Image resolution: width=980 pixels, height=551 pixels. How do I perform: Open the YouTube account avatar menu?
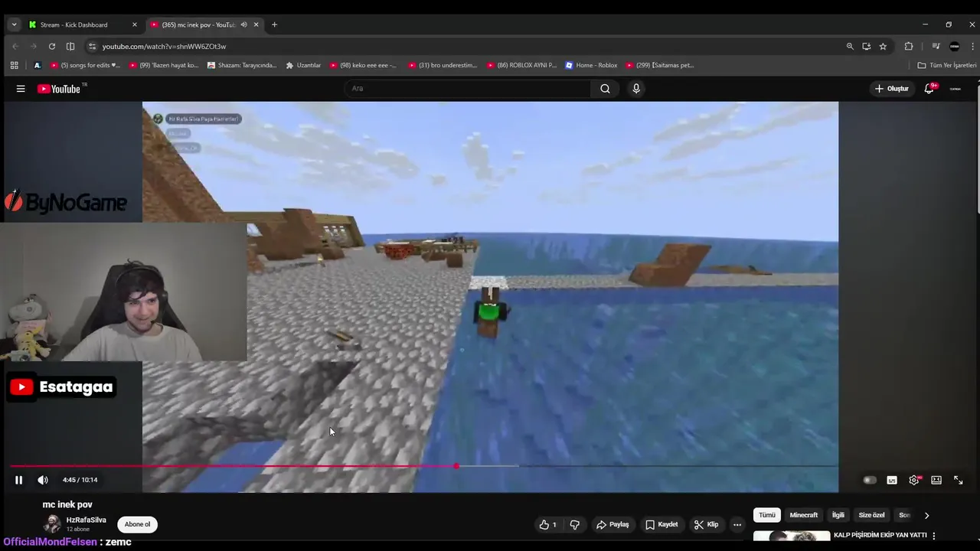tap(955, 89)
